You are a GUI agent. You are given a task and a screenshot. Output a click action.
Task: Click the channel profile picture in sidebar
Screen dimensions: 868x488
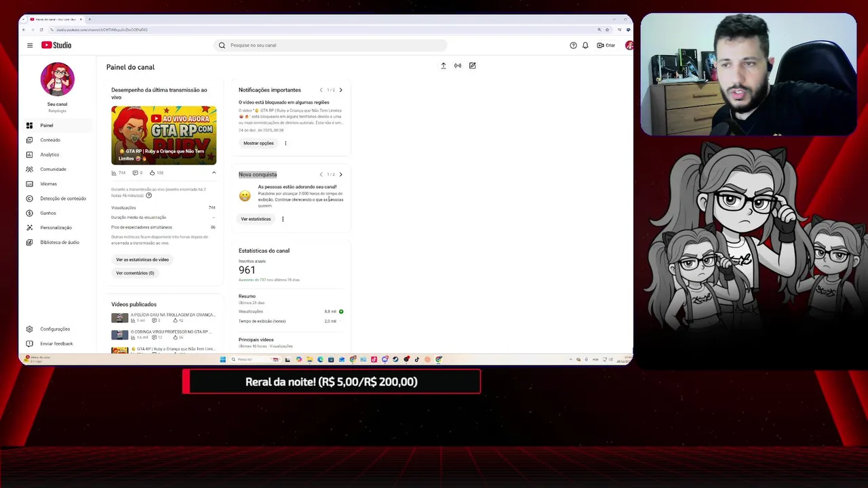click(x=58, y=79)
